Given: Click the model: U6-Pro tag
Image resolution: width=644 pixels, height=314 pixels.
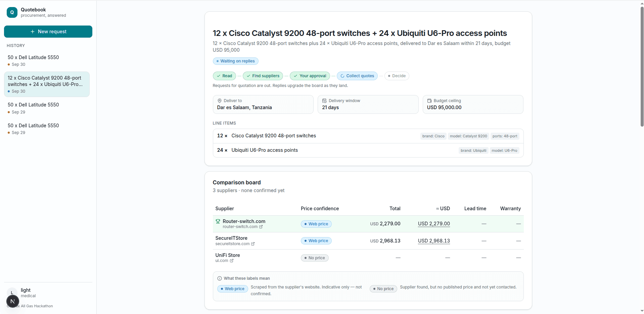Looking at the screenshot, I should 504,150.
